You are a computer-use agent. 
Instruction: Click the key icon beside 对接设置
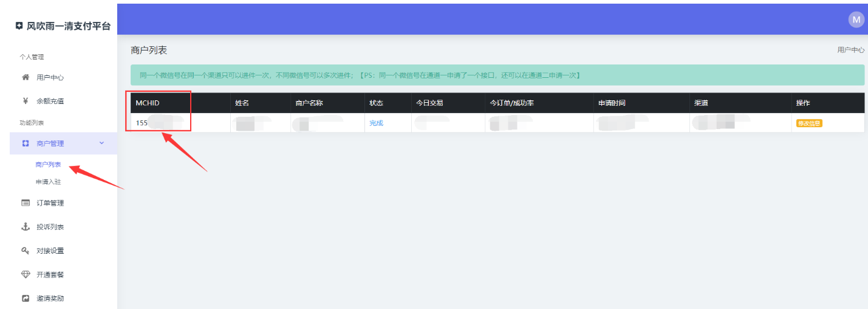click(x=26, y=251)
